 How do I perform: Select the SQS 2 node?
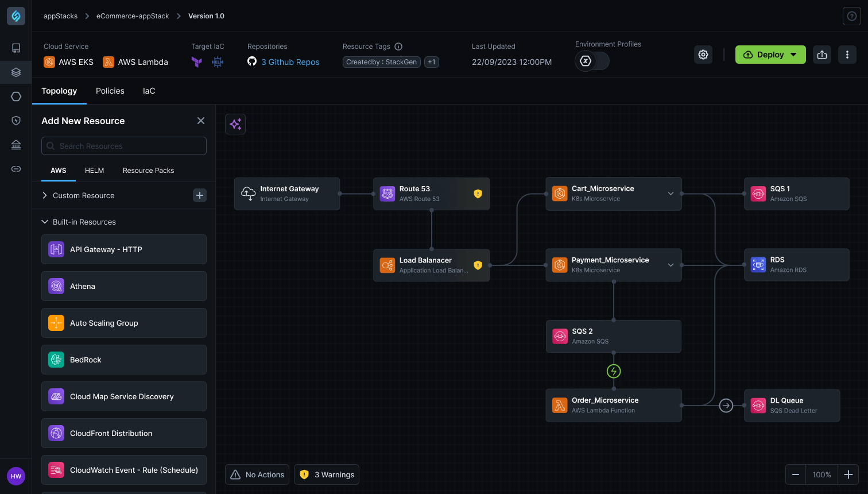614,336
